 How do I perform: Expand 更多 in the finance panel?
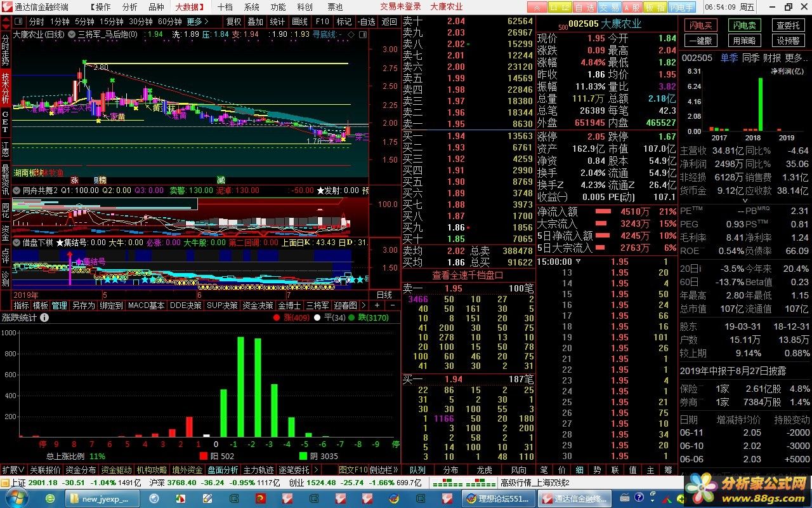pos(796,58)
